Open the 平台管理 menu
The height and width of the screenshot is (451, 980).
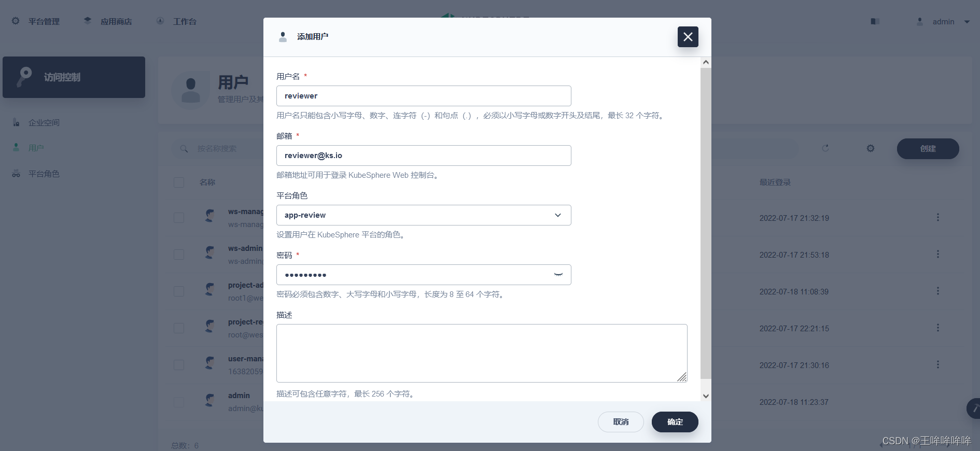click(x=44, y=21)
